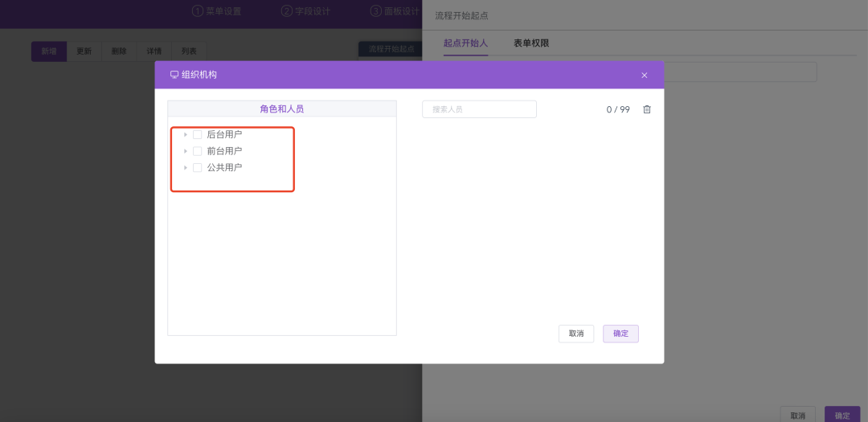This screenshot has width=868, height=422.
Task: Focus the 搜索人员 search field
Action: [479, 109]
